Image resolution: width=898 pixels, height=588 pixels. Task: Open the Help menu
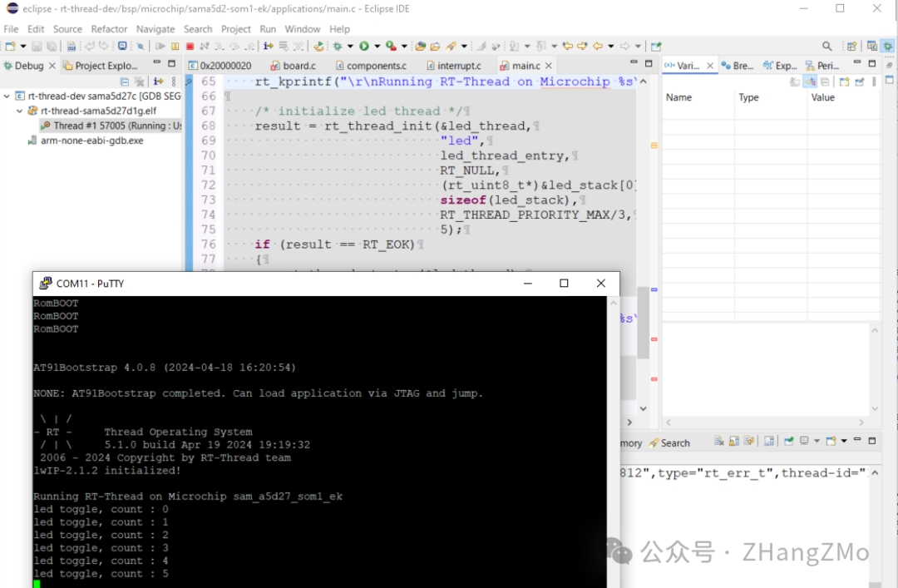pos(339,28)
